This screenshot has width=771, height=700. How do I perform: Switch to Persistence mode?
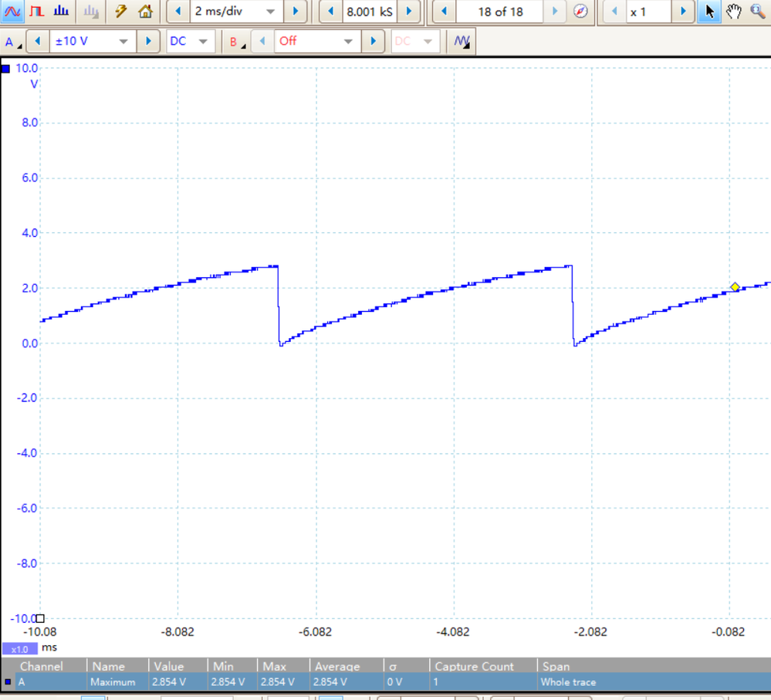click(x=37, y=12)
